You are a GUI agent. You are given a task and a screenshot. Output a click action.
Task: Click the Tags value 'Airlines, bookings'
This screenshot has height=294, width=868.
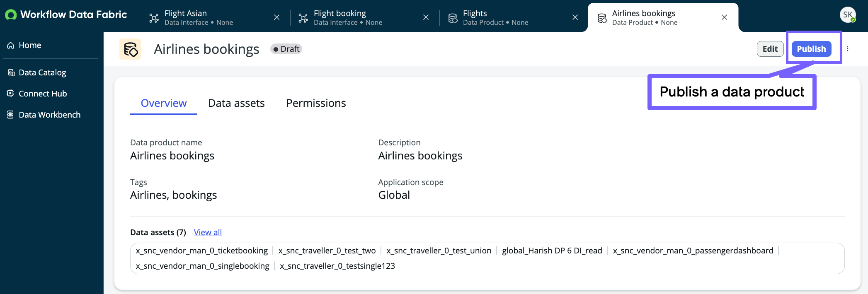(173, 195)
